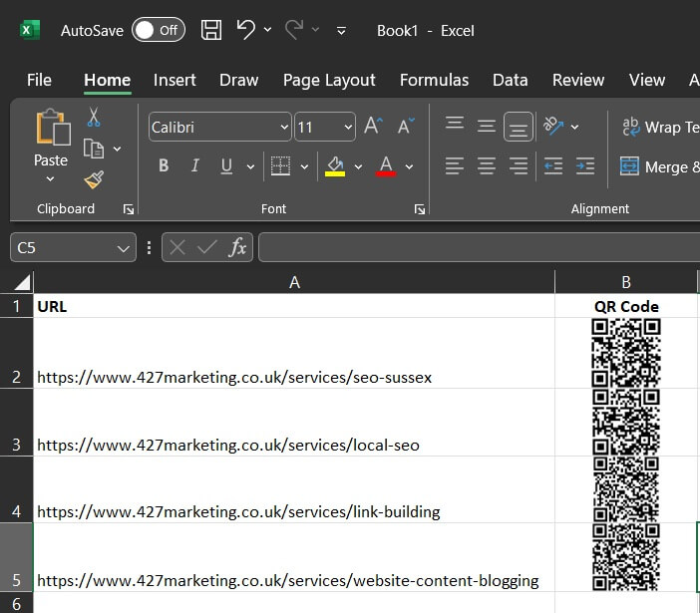Apply red font color
This screenshot has height=613, width=700.
point(386,166)
